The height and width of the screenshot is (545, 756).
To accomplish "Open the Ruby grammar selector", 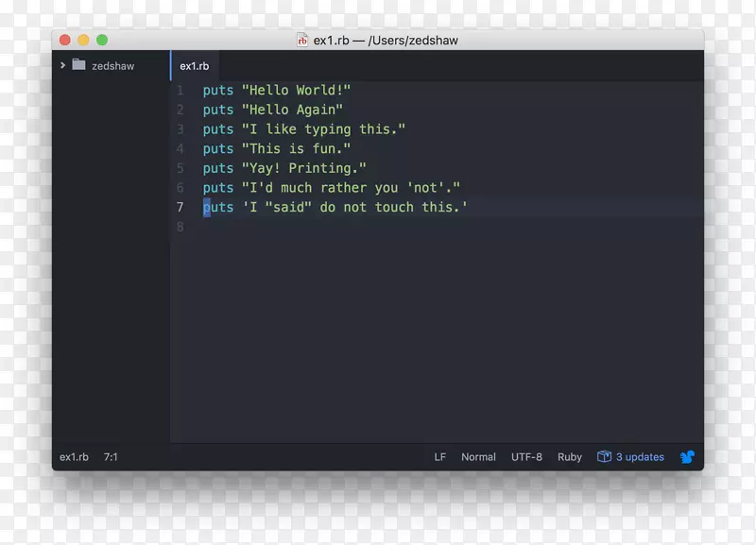I will (x=569, y=456).
